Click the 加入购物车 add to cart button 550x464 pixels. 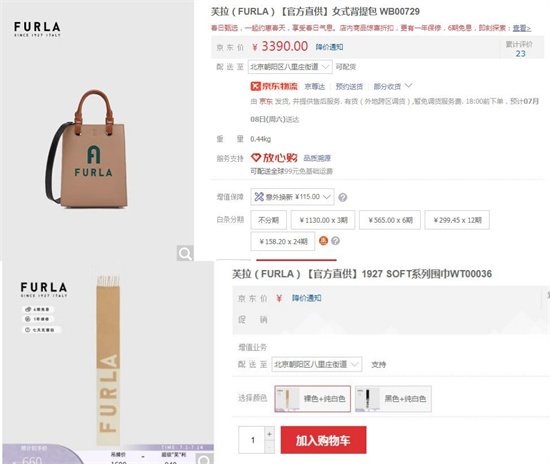pyautogui.click(x=323, y=440)
